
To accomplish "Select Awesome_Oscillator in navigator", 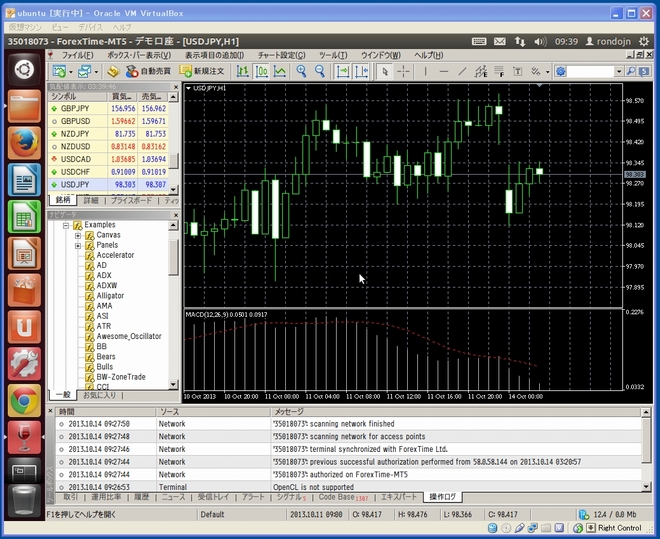I will (x=129, y=336).
